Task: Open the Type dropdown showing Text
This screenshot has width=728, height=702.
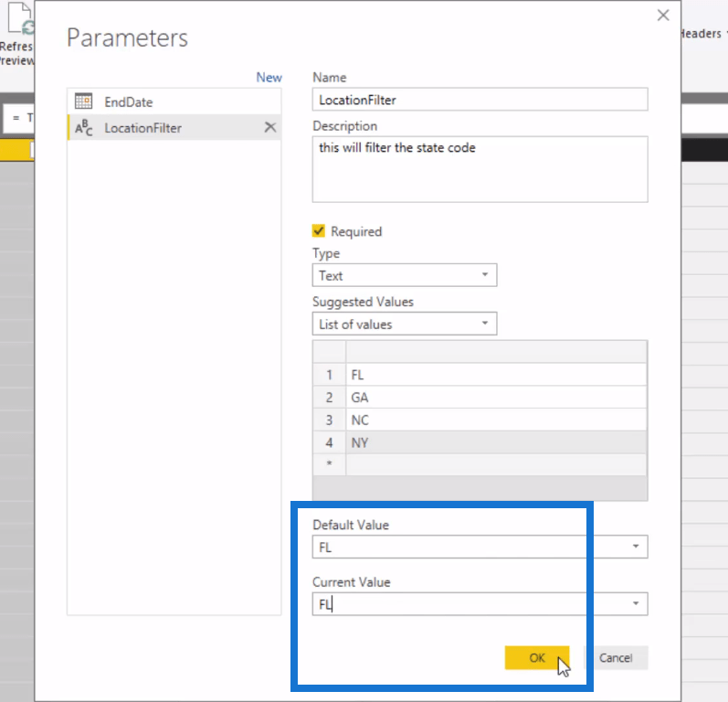Action: 405,275
